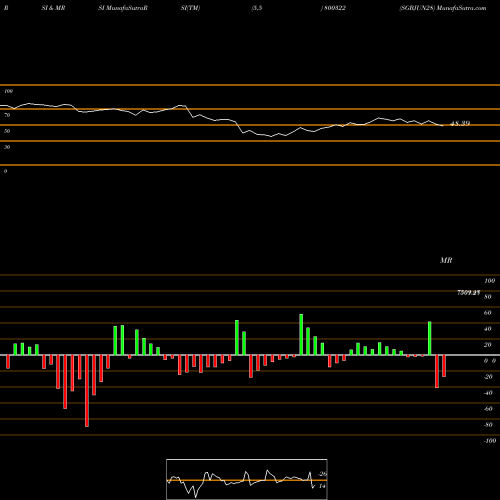This screenshot has width=500, height=500.
Task: Click the RSI axis label 30
Action: click(x=7, y=147)
